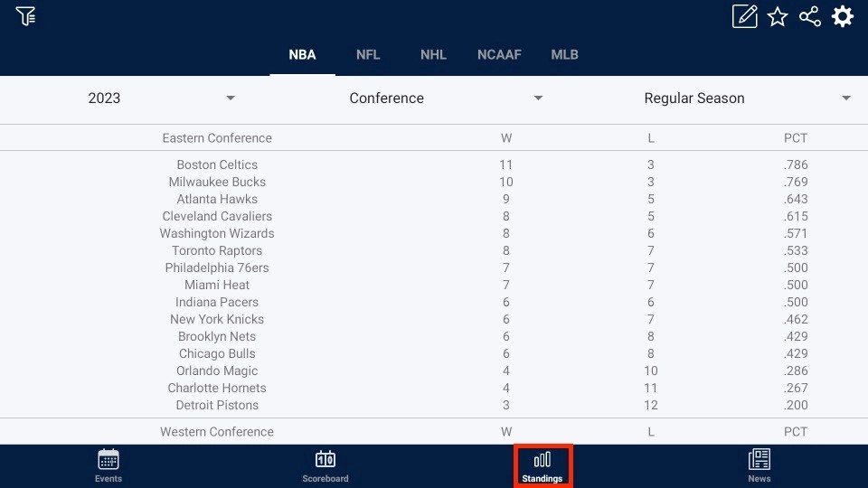Click the Hornets .267 percentage
868x488 pixels.
tap(796, 388)
